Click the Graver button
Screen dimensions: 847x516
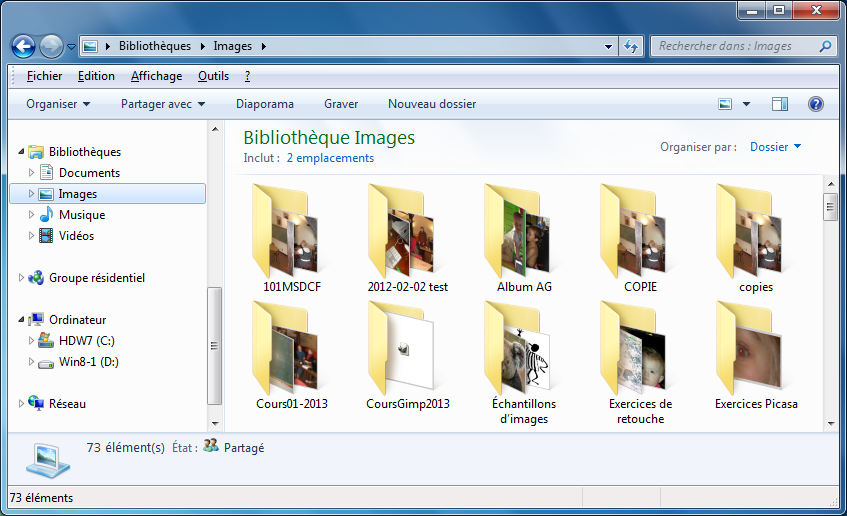[x=341, y=104]
